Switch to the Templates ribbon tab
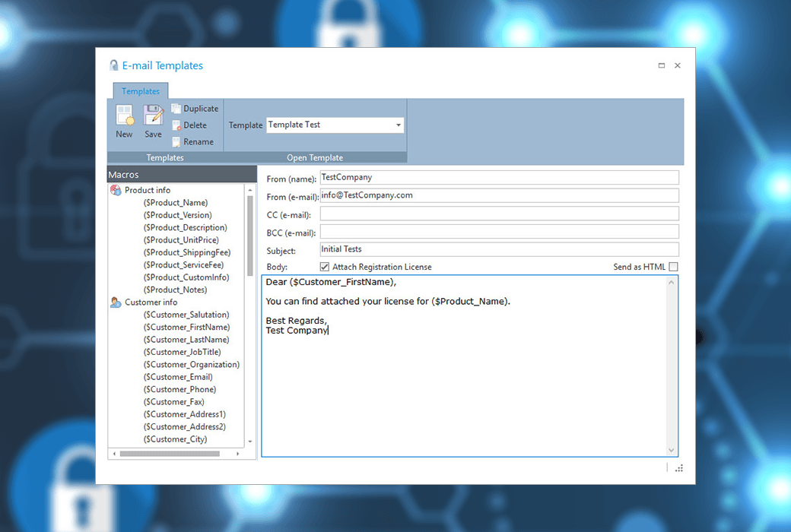Image resolution: width=791 pixels, height=532 pixels. click(141, 91)
